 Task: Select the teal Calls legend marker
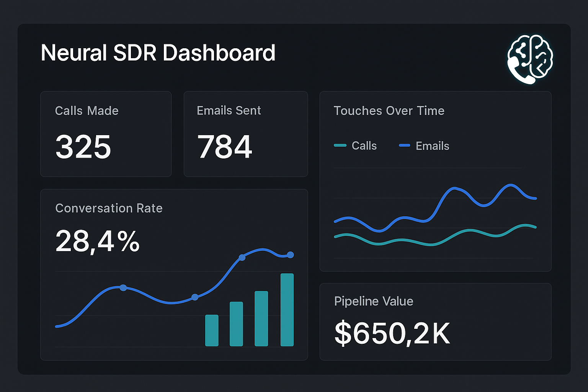click(x=340, y=145)
